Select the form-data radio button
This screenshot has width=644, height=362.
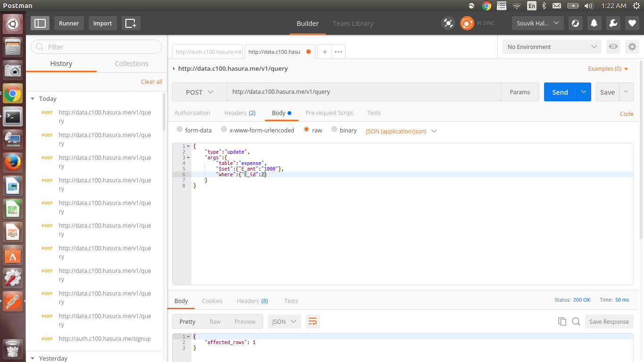(x=180, y=130)
